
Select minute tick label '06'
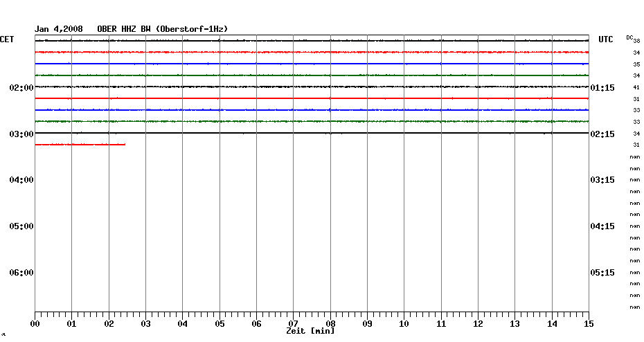(x=256, y=323)
